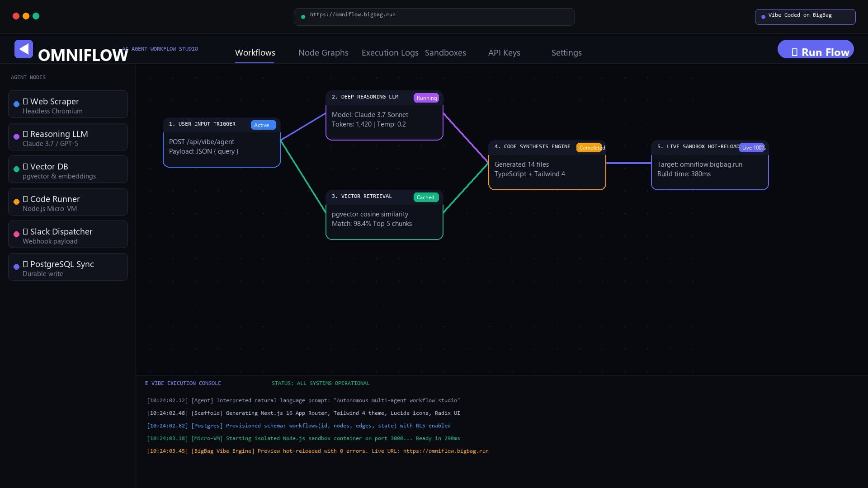868x488 pixels.
Task: Click the pink dot beside Slack Dispatcher
Action: (x=16, y=234)
